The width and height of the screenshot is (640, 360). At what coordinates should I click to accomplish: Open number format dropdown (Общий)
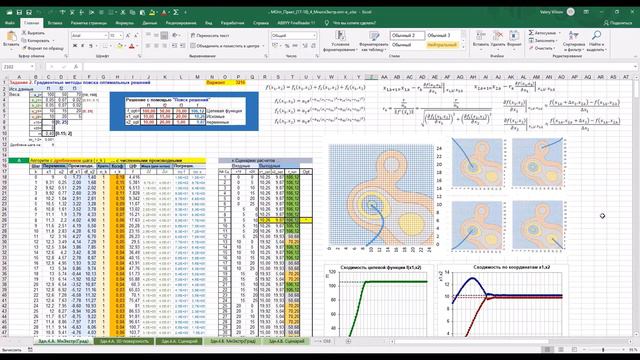pos(314,36)
